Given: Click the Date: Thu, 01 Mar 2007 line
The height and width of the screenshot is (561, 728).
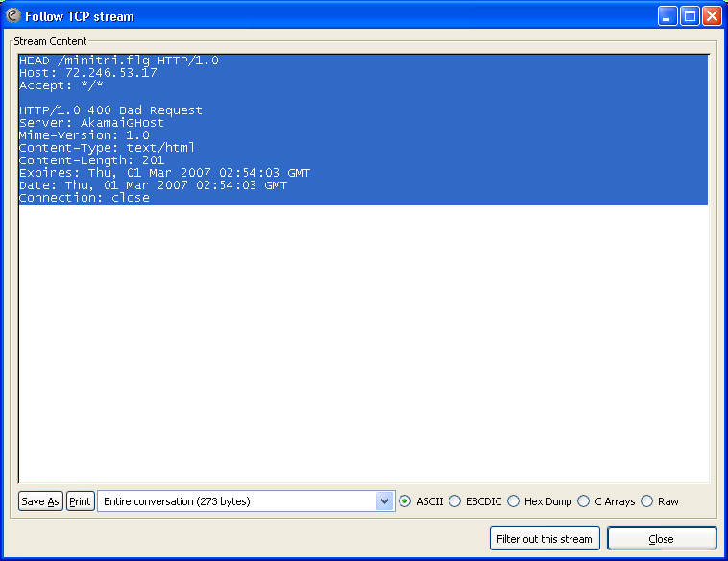Looking at the screenshot, I should point(154,185).
